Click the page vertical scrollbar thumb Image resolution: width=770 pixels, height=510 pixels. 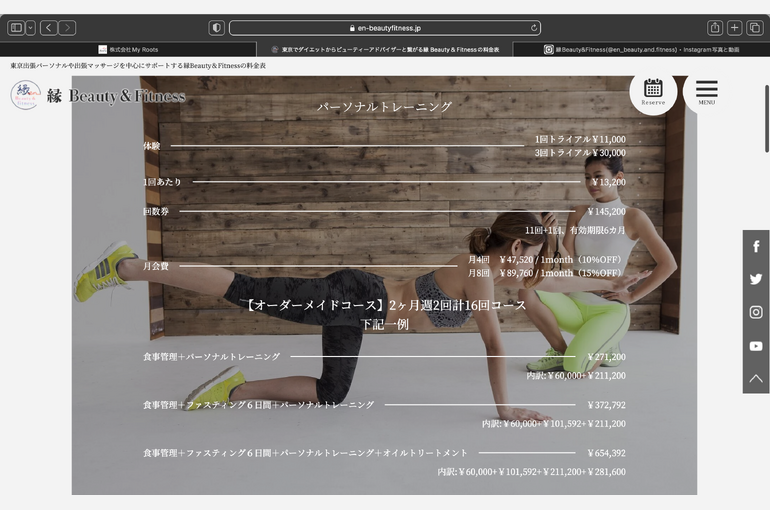pyautogui.click(x=767, y=118)
